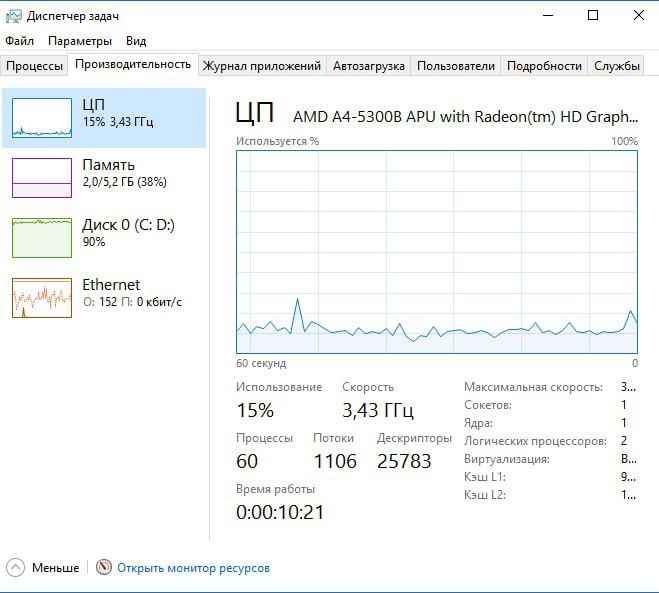Click the main CPU usage graph
This screenshot has width=659, height=593.
click(x=437, y=252)
